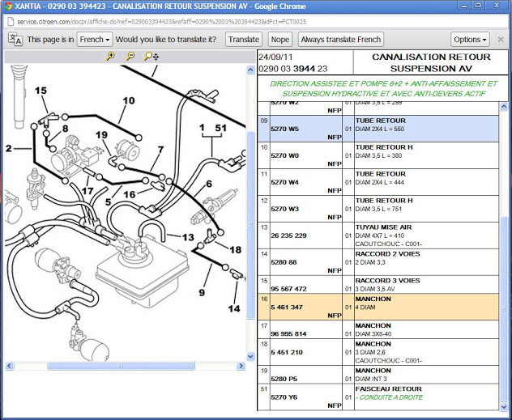This screenshot has width=512, height=420.
Task: Select part row 16 Manchon 5 461 347
Action: coord(378,307)
